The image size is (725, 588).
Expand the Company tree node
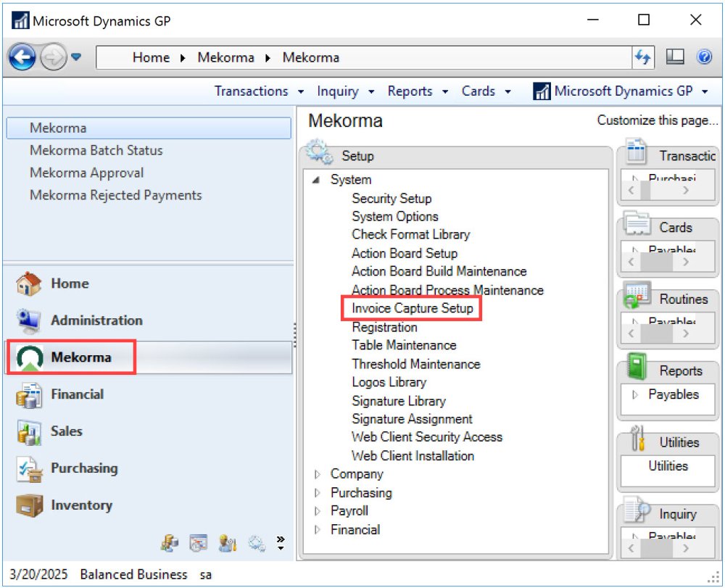(x=318, y=474)
